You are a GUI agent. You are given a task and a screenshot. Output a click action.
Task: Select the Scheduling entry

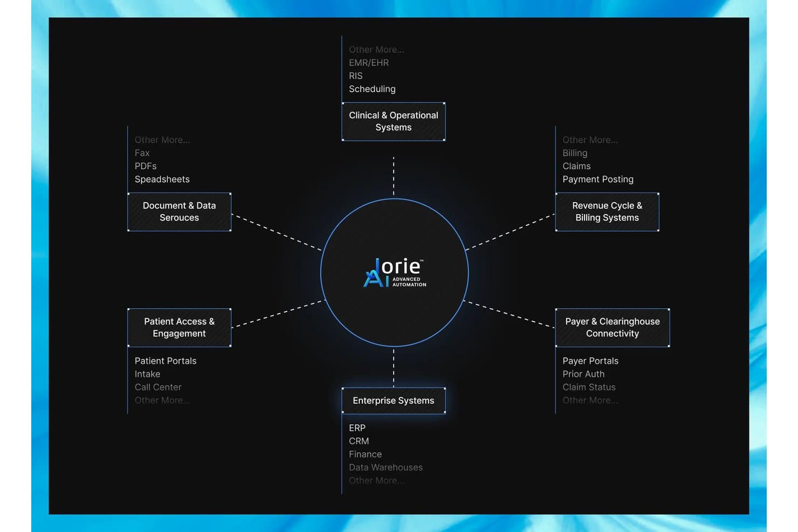click(372, 89)
